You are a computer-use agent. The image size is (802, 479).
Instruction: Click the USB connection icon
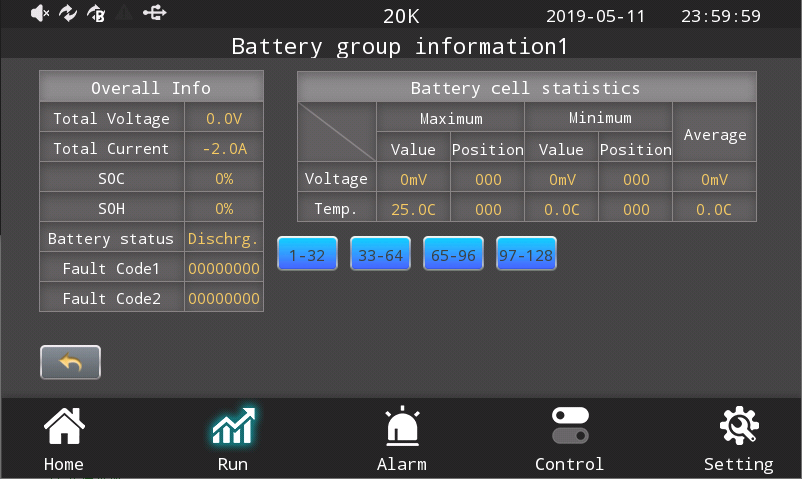(154, 13)
